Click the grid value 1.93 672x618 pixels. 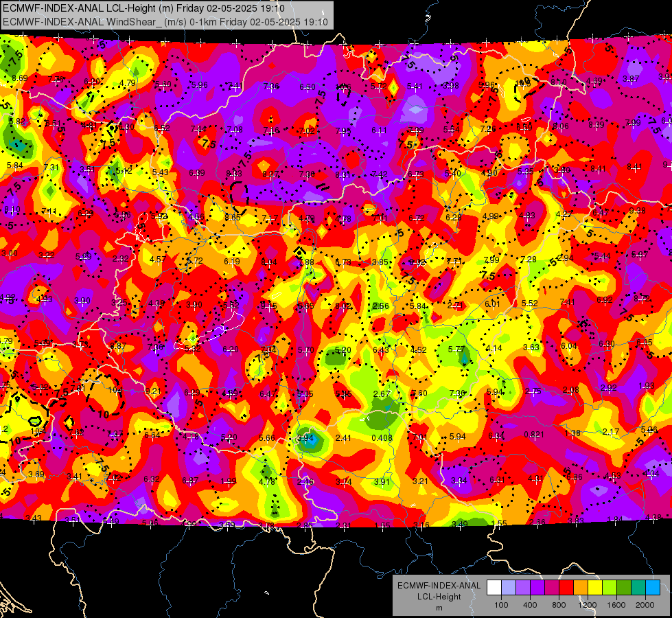tap(647, 385)
